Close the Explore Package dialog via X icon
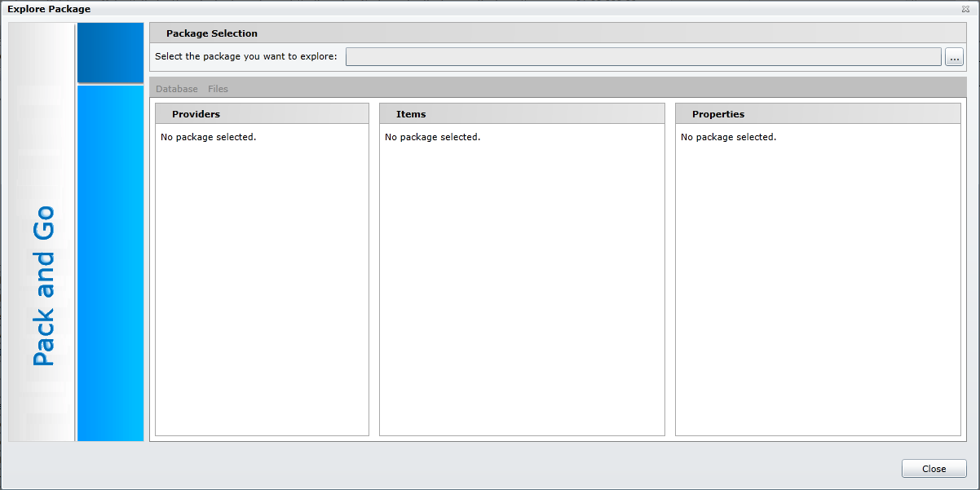The image size is (980, 490). (x=965, y=9)
